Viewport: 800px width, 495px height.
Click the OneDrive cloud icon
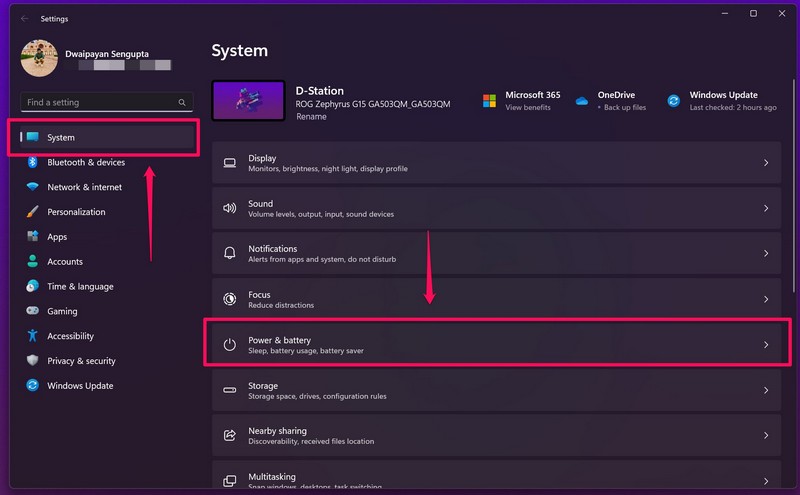click(x=582, y=101)
